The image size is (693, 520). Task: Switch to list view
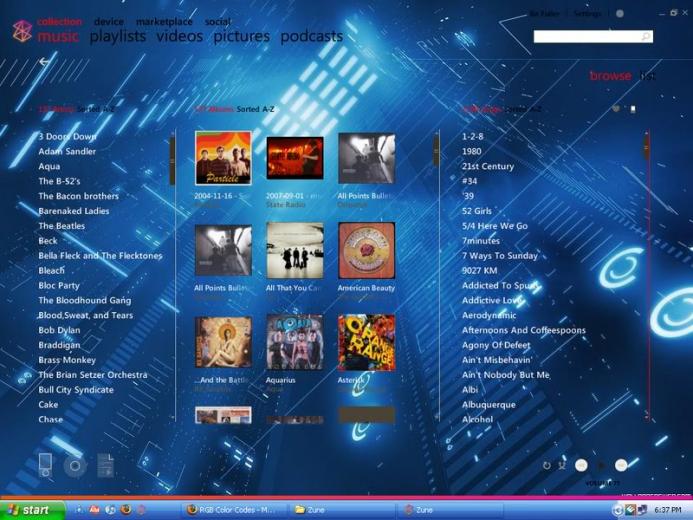click(647, 76)
